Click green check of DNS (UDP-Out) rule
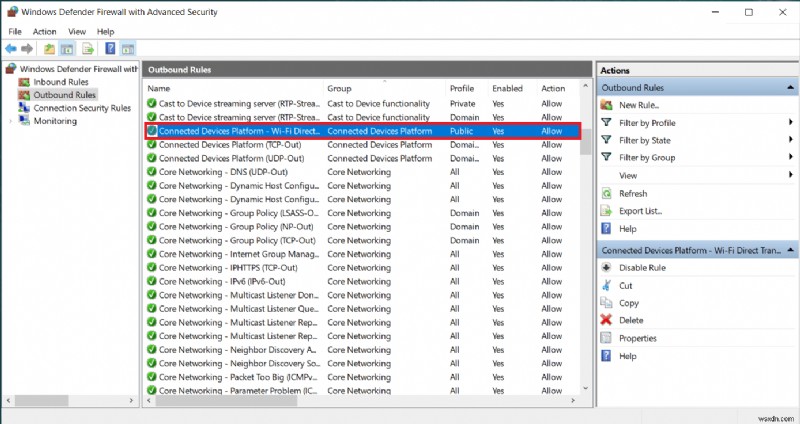The height and width of the screenshot is (424, 800). tap(152, 172)
